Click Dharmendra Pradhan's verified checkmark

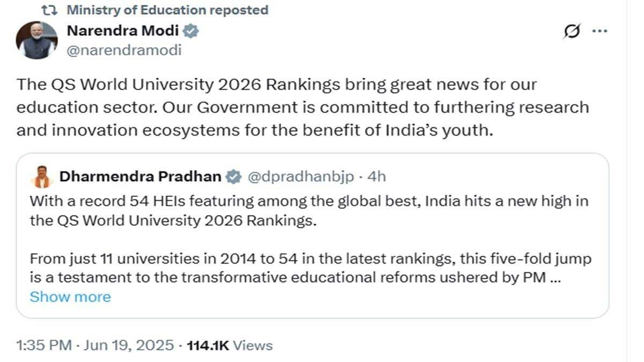233,176
